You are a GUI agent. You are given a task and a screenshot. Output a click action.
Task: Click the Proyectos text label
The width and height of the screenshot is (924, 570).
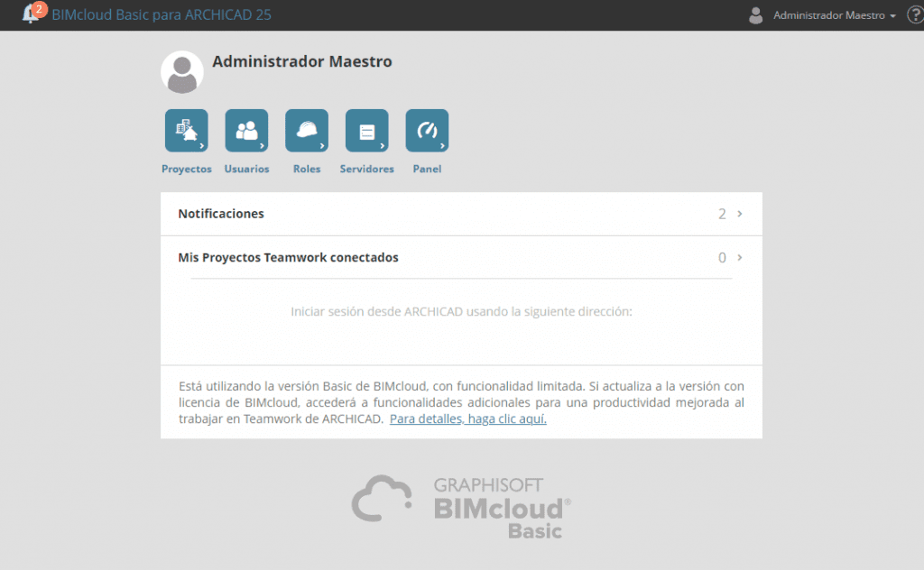click(186, 169)
